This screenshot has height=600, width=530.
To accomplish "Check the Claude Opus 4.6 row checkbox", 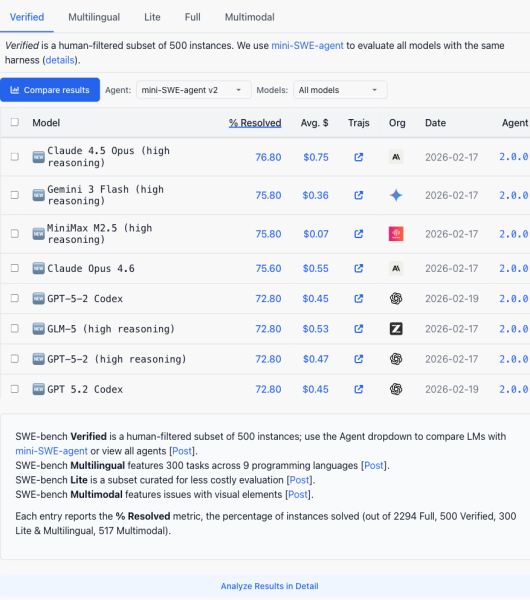I will (15, 268).
